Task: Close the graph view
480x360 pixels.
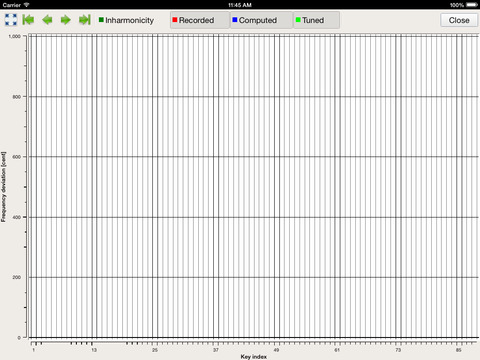Action: click(459, 20)
